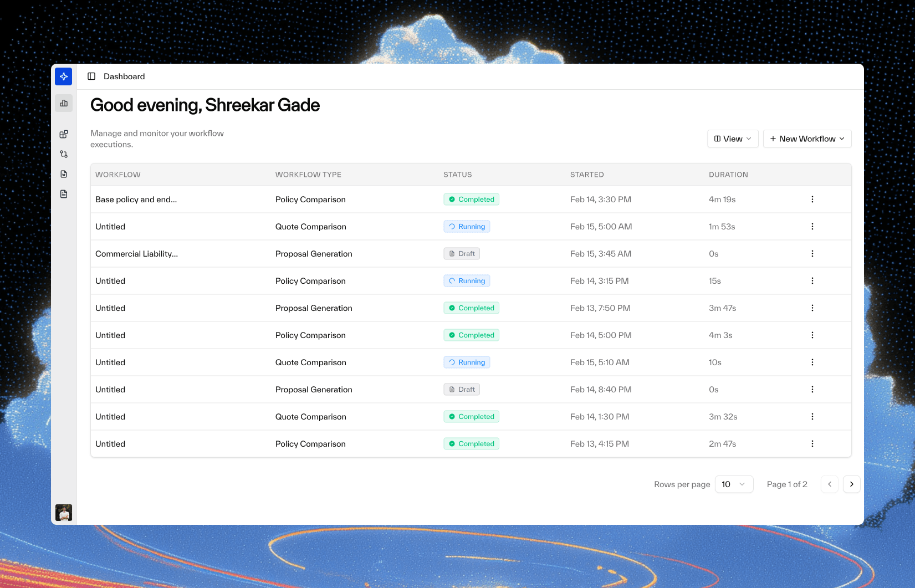The height and width of the screenshot is (588, 915).
Task: Click Completed badge for Feb 13, 7:50 PM
Action: click(x=472, y=308)
